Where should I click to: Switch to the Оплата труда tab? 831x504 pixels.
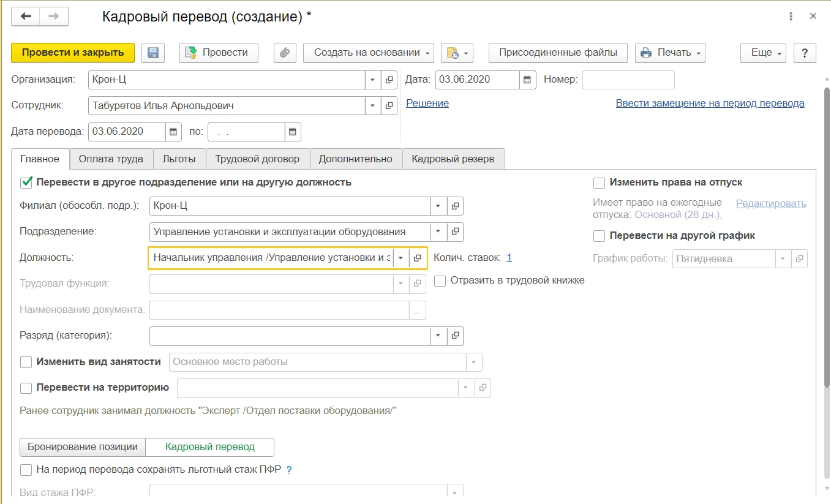111,159
